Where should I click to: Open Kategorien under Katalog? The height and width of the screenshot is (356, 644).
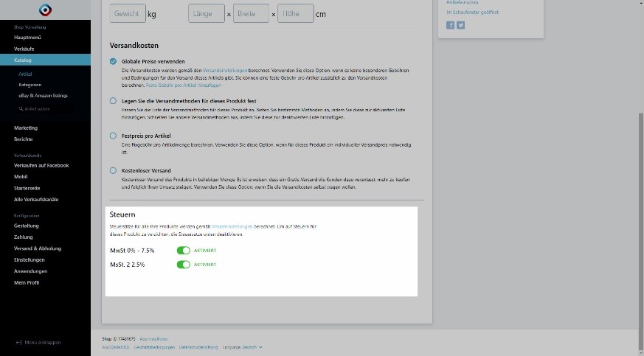tap(30, 85)
